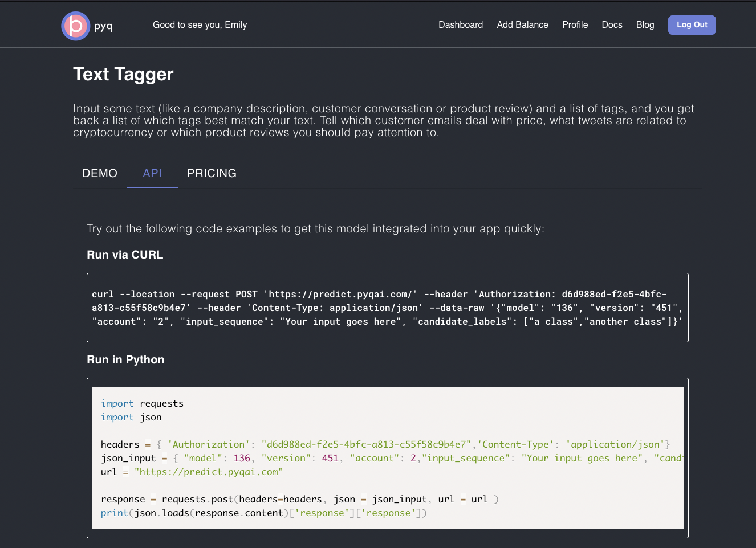Click the 'Run via CURL' heading

125,255
